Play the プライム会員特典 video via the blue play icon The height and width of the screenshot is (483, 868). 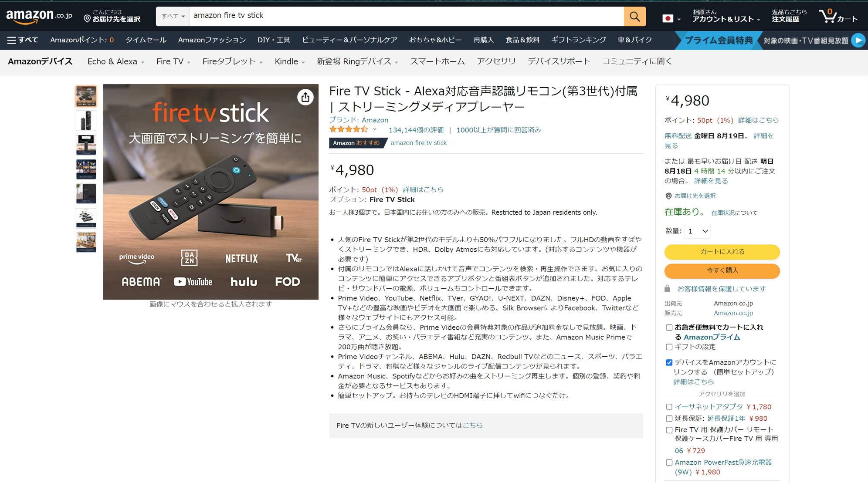click(x=858, y=40)
